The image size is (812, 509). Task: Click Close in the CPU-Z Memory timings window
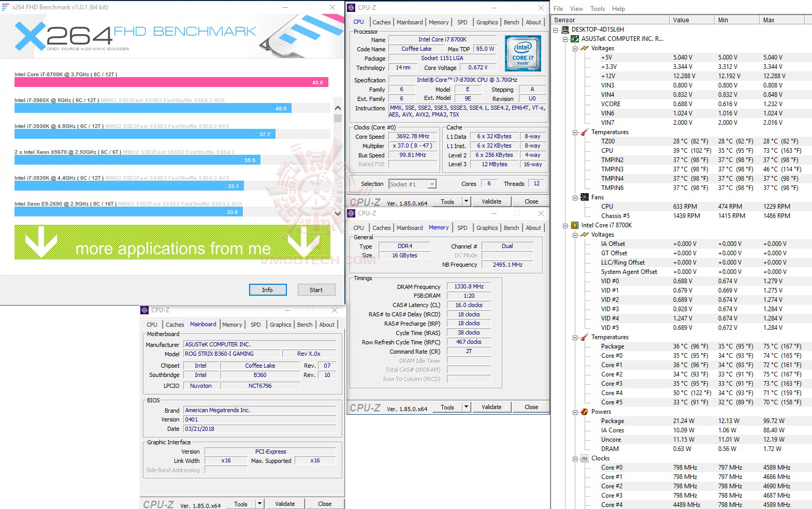(x=531, y=407)
